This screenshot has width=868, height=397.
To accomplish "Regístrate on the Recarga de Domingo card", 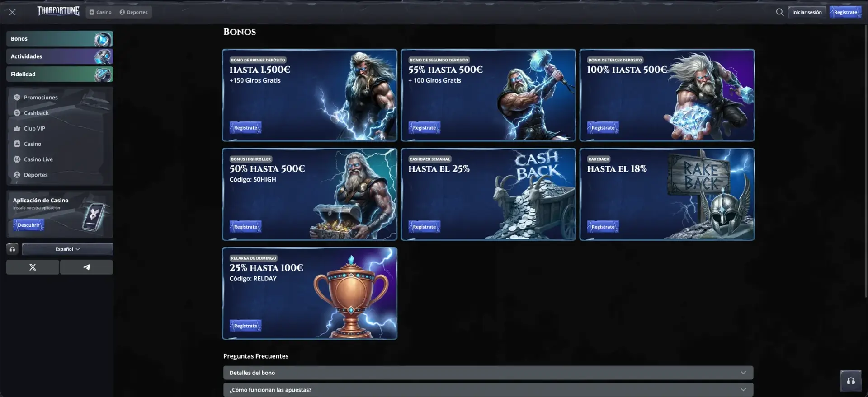I will click(x=245, y=326).
